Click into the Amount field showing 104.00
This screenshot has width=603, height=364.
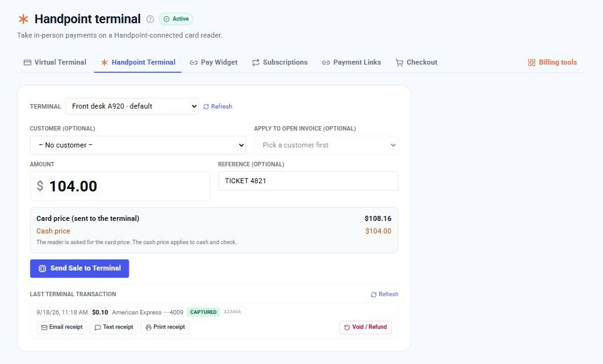(120, 186)
